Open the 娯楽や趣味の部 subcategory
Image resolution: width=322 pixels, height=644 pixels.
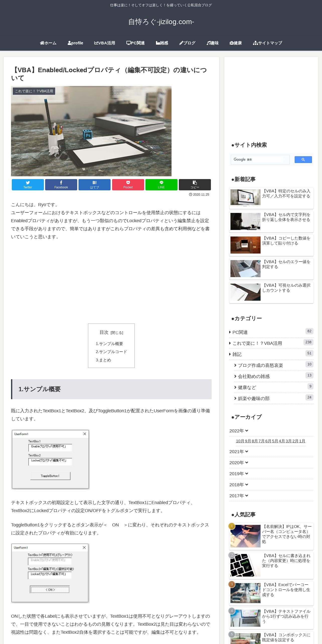(274, 398)
